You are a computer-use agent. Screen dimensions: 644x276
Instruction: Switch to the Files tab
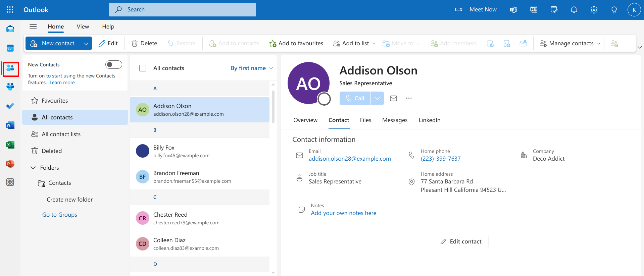(x=365, y=120)
